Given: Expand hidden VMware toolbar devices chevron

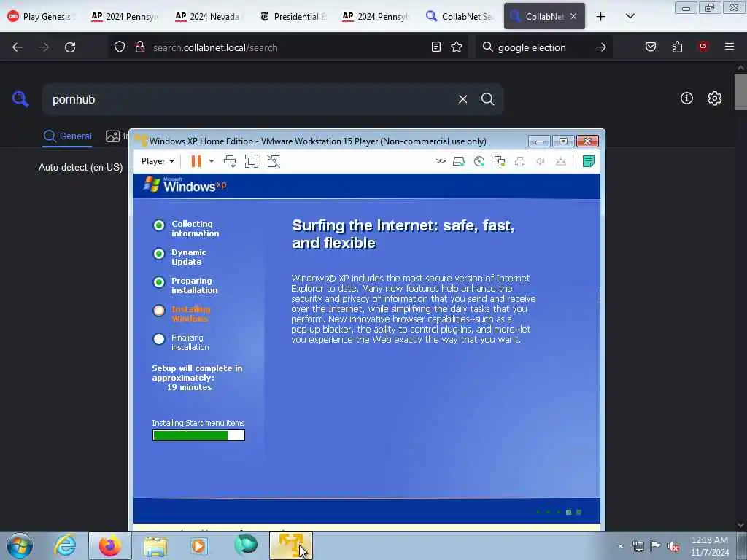Looking at the screenshot, I should tap(440, 161).
